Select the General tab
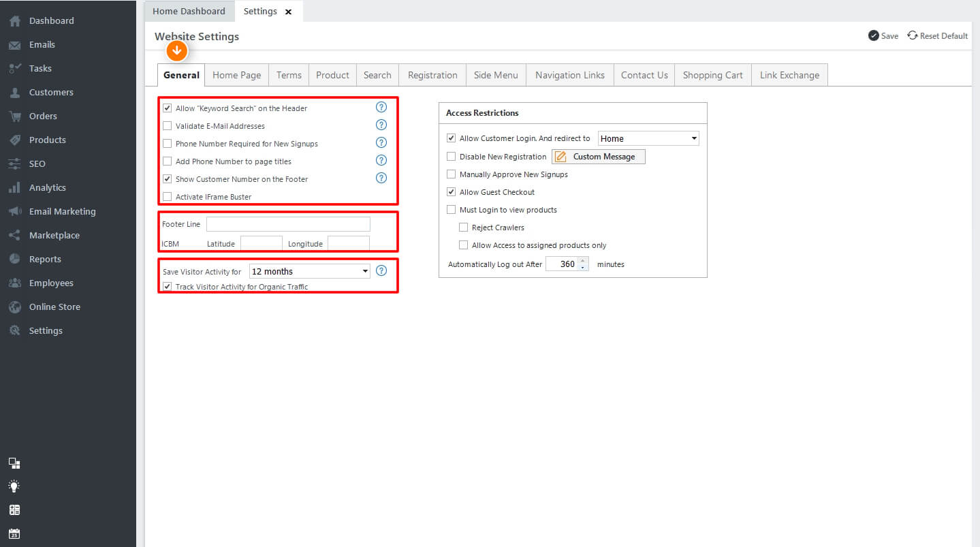 [181, 75]
